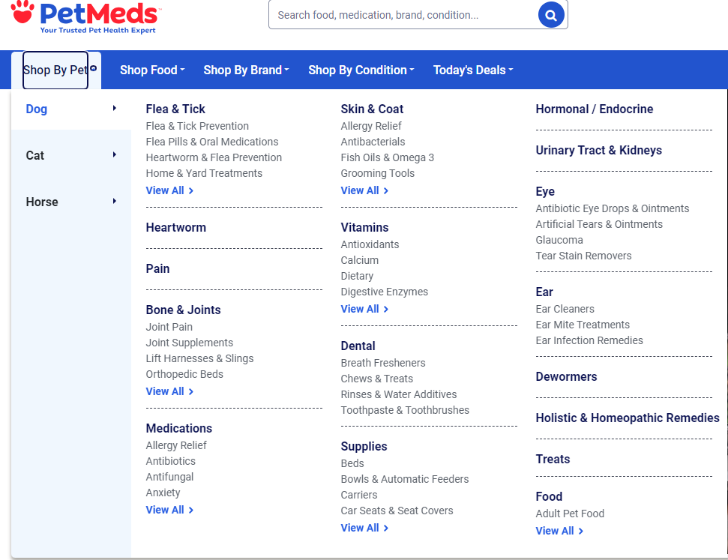Open Joint Supplements under Bone & Joints

point(189,343)
